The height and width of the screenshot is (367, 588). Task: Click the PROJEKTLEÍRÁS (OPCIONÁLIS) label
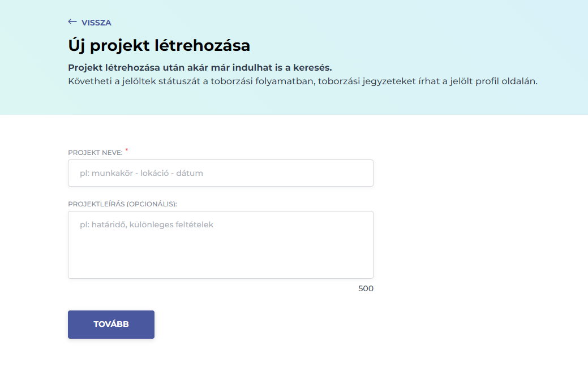pos(122,204)
